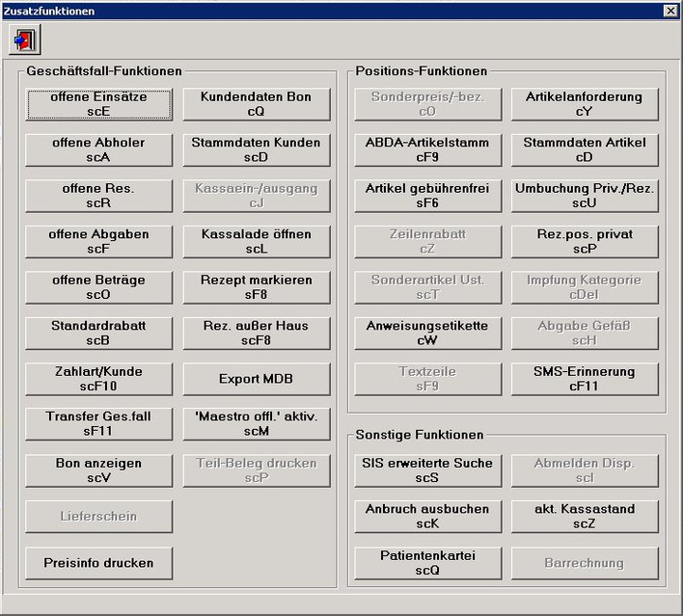The height and width of the screenshot is (616, 683).
Task: Select Umbuchung Priv./Rez. button
Action: [585, 196]
